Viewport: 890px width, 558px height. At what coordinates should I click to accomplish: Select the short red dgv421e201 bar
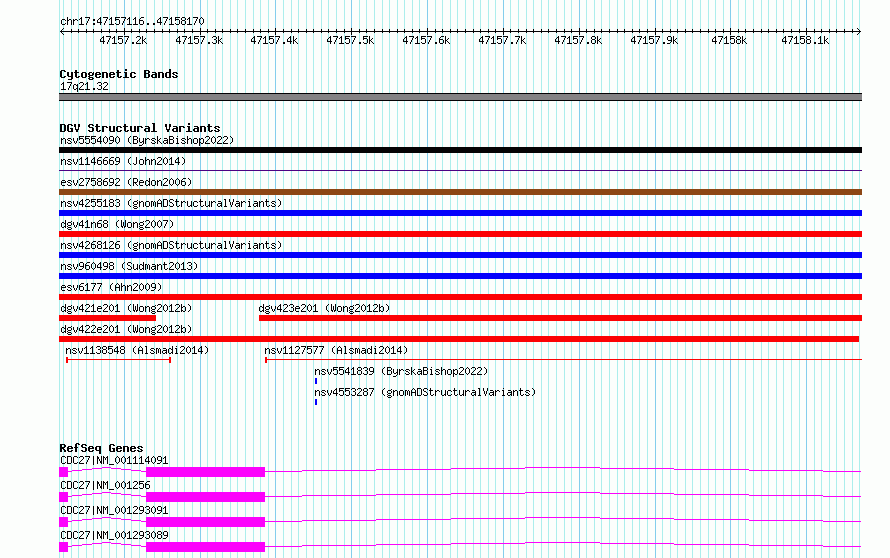point(107,318)
